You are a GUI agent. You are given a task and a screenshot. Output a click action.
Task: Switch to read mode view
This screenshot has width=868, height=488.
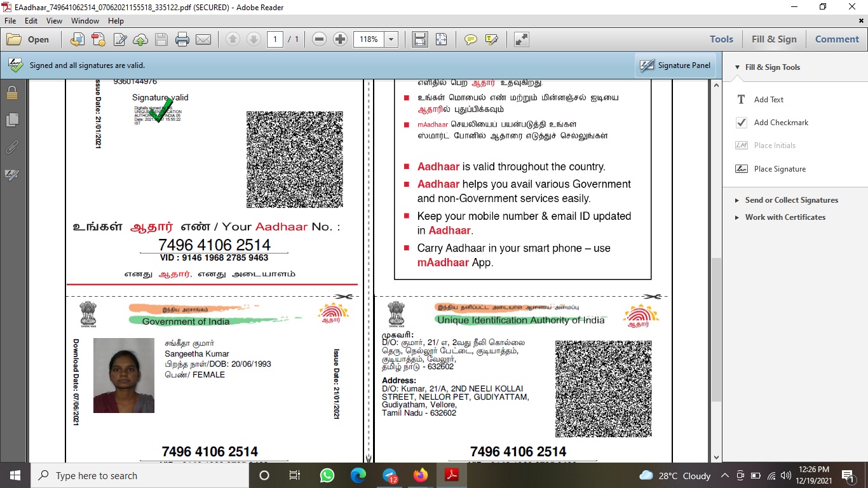(x=521, y=39)
